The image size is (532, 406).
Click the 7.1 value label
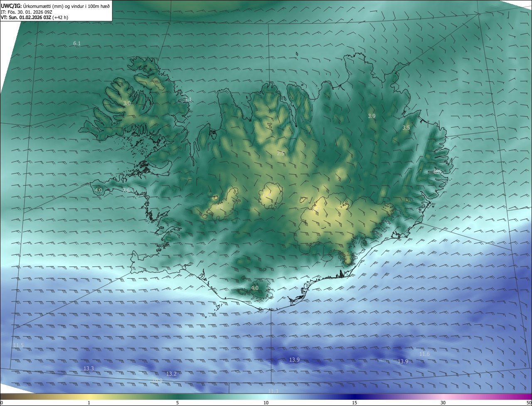tap(188, 100)
